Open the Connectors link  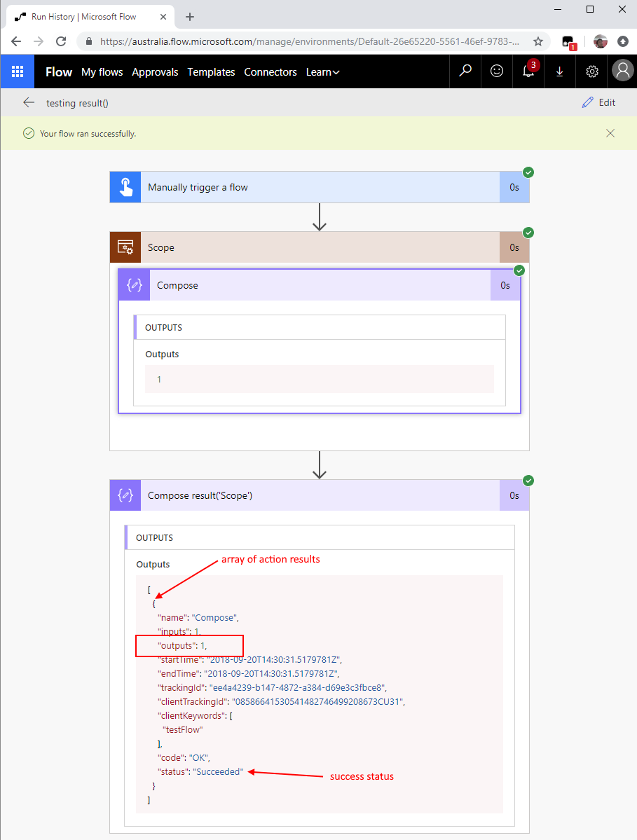pos(270,72)
